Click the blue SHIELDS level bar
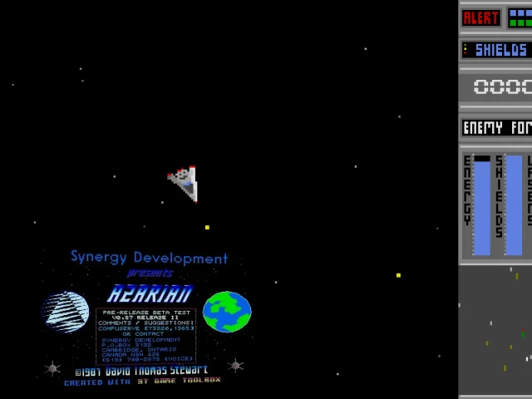The width and height of the screenshot is (532, 399). 514,205
